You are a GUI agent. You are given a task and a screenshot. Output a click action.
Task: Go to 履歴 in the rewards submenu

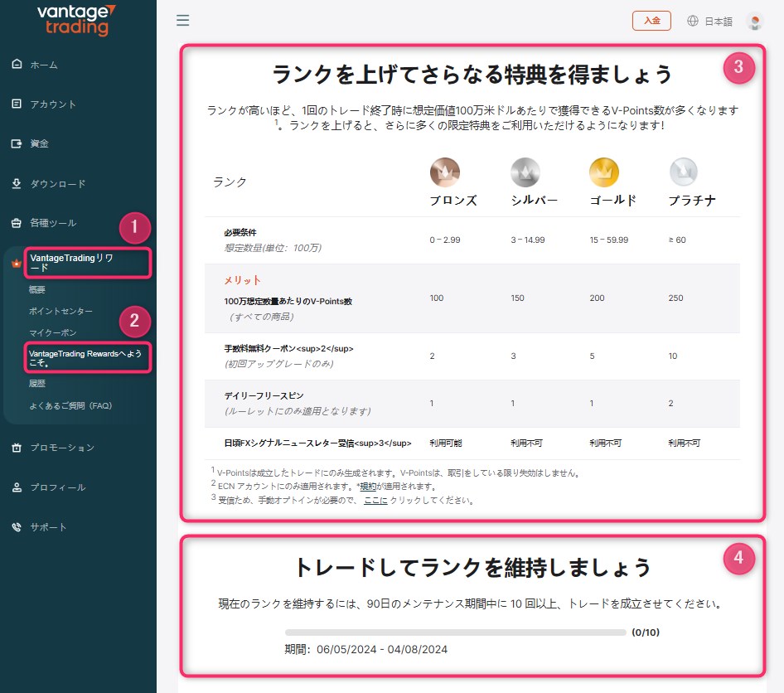[37, 384]
